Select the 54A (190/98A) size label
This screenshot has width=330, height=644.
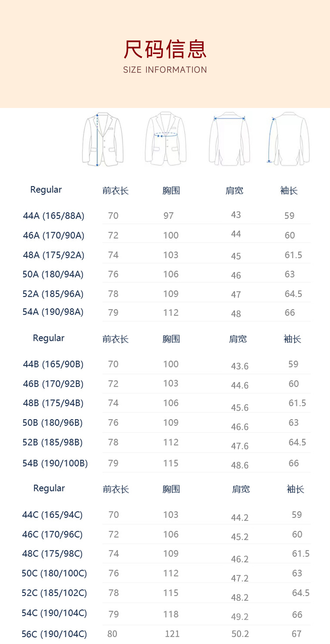coord(53,312)
